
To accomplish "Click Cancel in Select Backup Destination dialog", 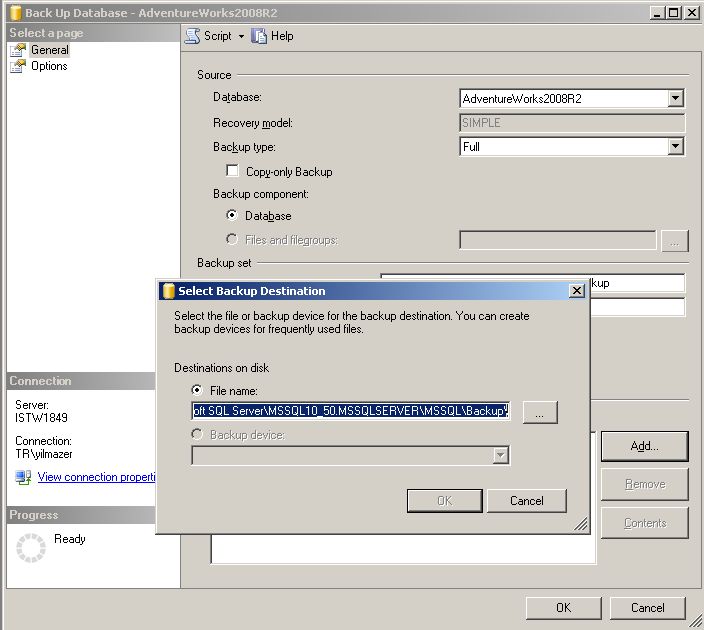I will click(527, 501).
